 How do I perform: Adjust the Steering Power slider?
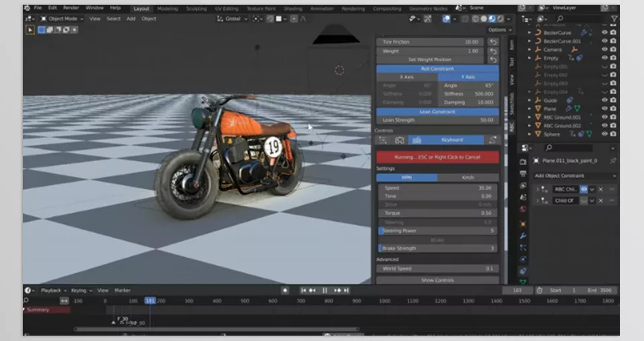point(437,230)
